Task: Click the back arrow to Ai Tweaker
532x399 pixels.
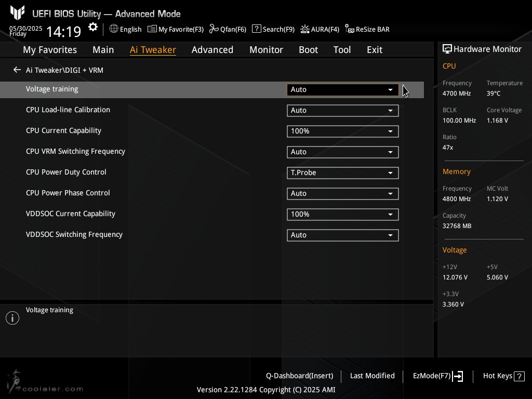Action: click(x=17, y=70)
